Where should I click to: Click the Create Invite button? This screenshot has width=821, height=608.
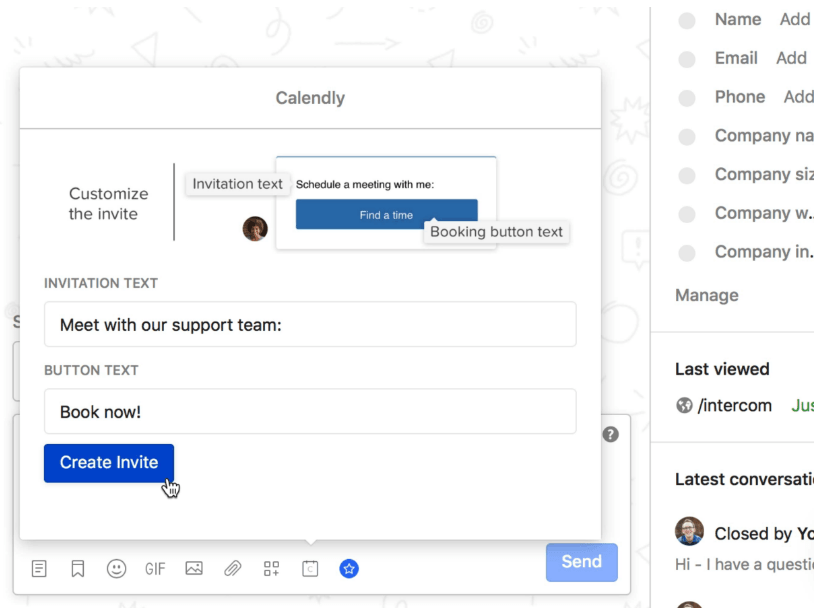(x=109, y=463)
